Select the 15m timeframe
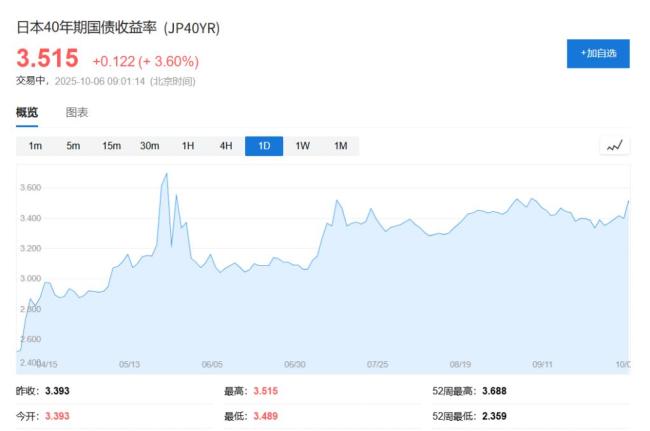 112,146
